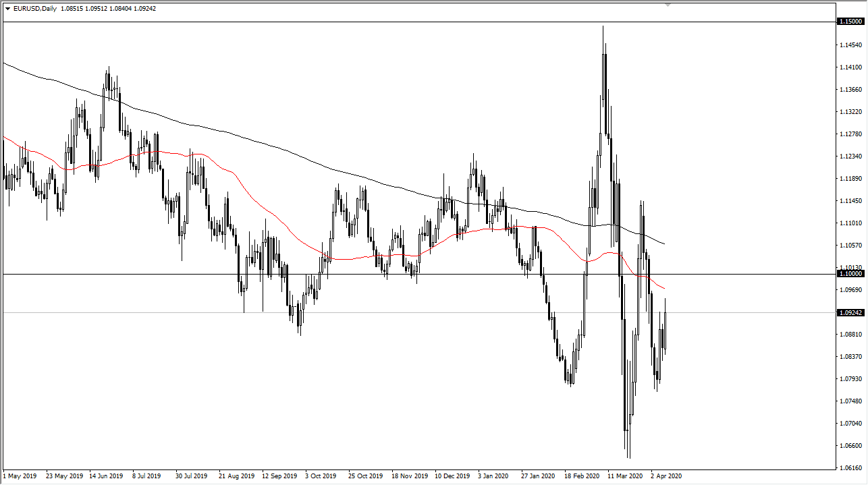This screenshot has width=868, height=485.
Task: Click the 1.11890 price scale label
Action: [851, 179]
